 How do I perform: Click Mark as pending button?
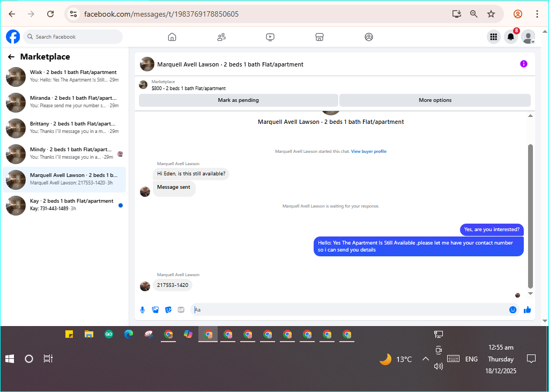(239, 100)
